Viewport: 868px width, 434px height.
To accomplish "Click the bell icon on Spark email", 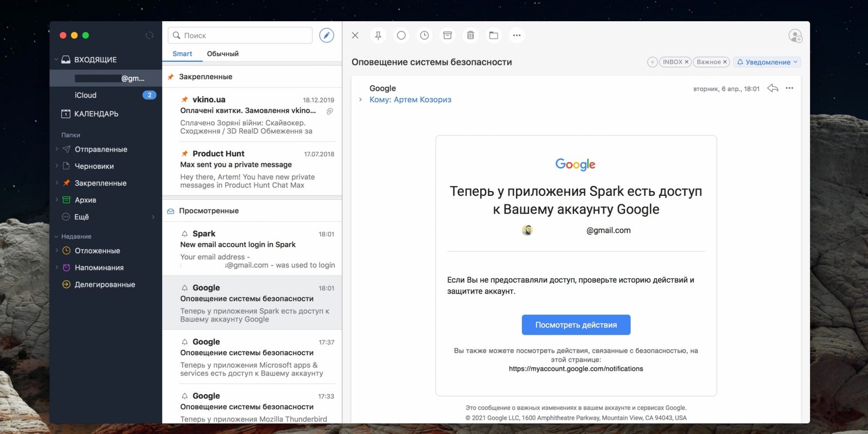I will (x=184, y=234).
